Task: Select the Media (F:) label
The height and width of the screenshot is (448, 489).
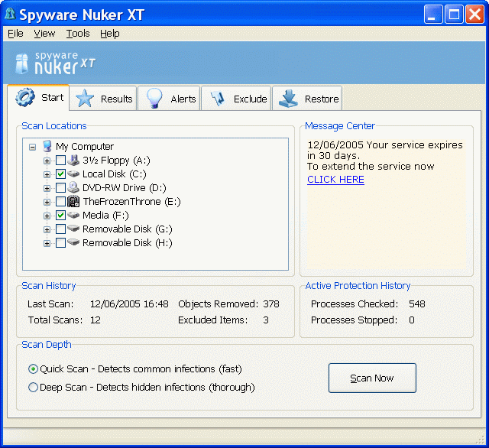Action: [105, 215]
